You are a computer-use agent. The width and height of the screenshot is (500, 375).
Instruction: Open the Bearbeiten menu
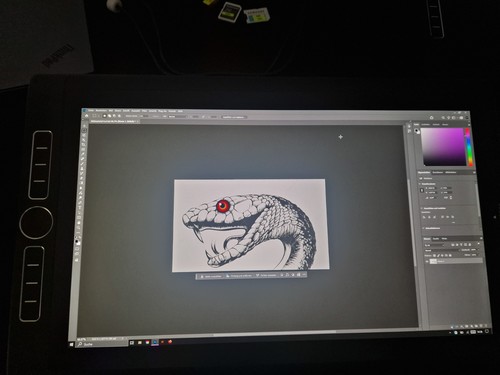[x=101, y=111]
